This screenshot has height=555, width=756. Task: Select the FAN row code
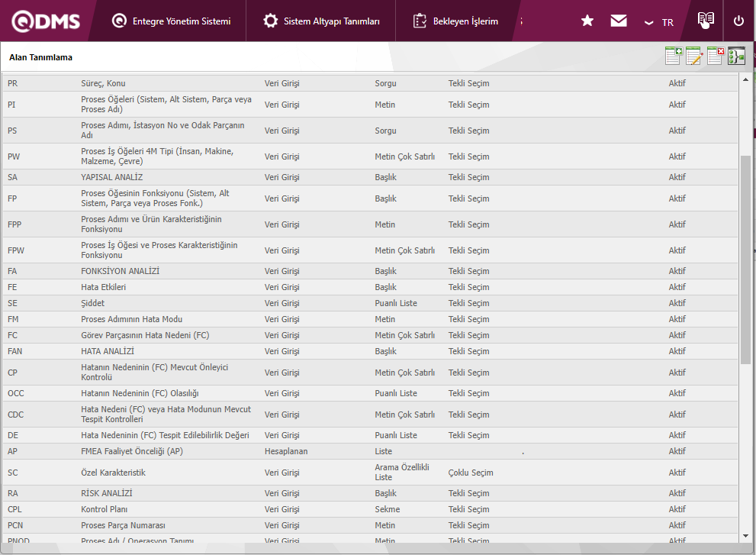[x=14, y=351]
